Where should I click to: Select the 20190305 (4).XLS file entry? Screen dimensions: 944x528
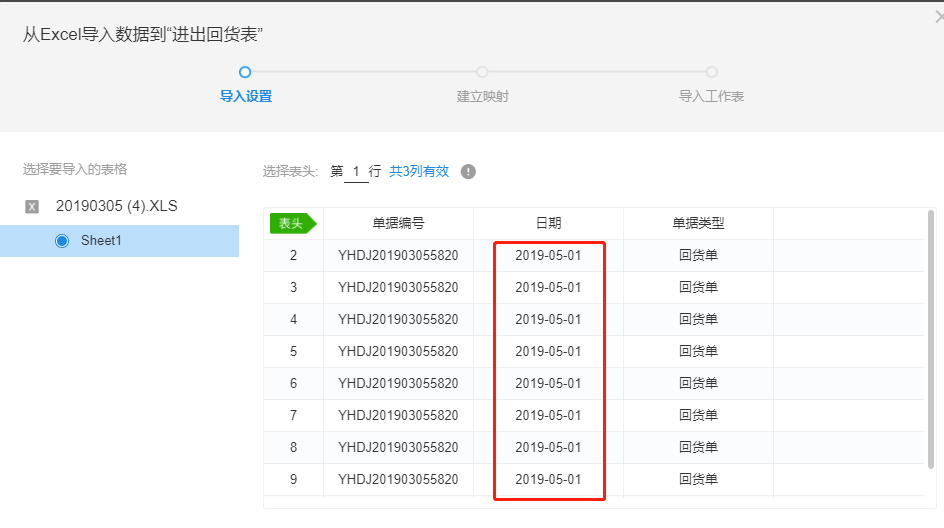point(116,206)
